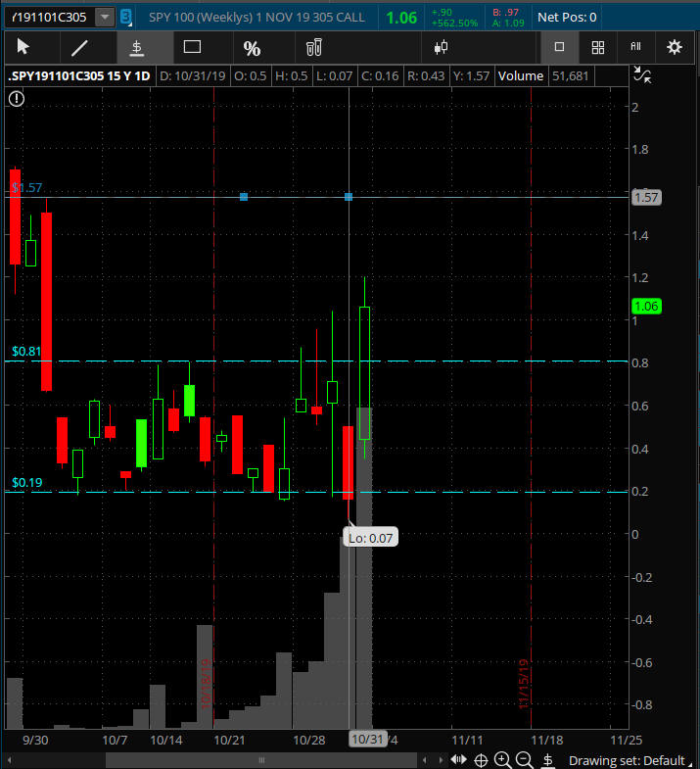Click the R: 0.43 range value

coord(426,76)
